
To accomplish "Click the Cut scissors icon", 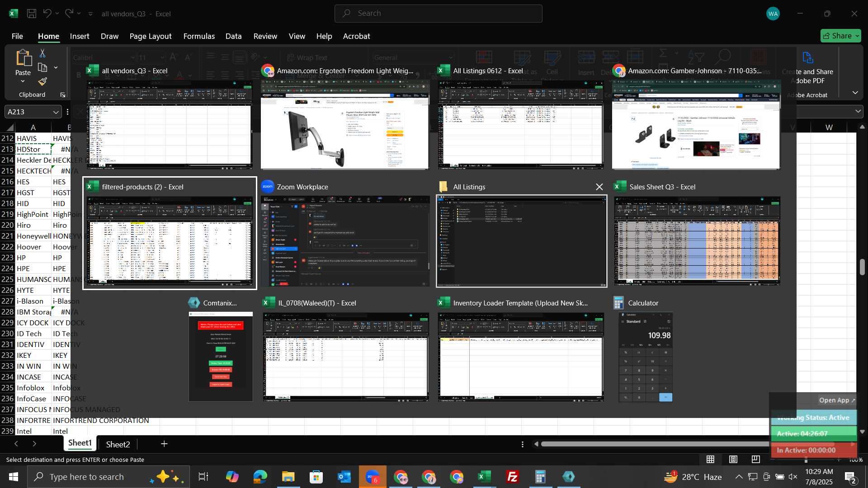I will 42,53.
